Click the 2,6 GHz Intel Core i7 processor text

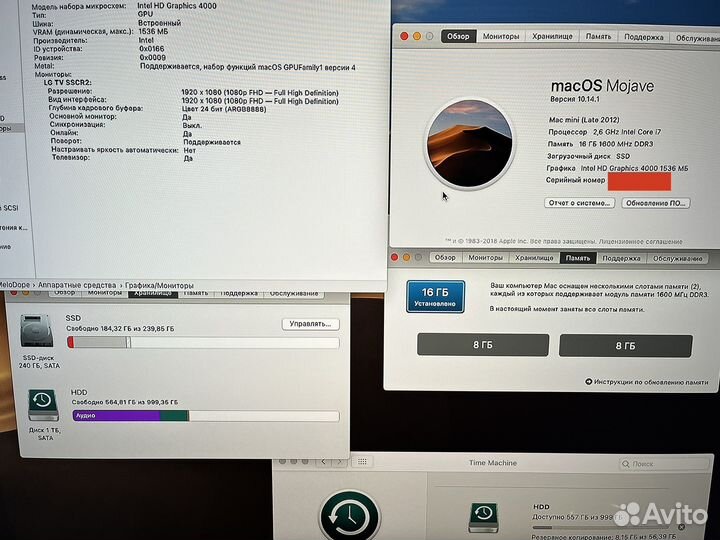[x=627, y=132]
